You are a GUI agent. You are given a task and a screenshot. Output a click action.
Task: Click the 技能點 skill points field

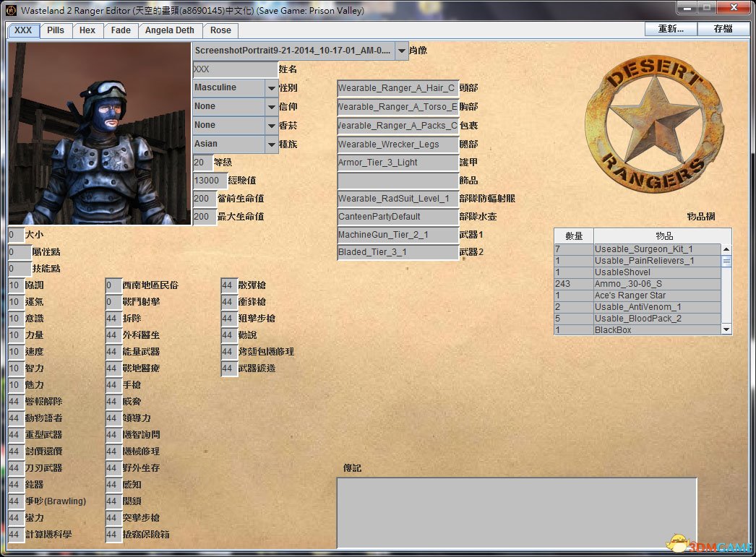(x=20, y=268)
